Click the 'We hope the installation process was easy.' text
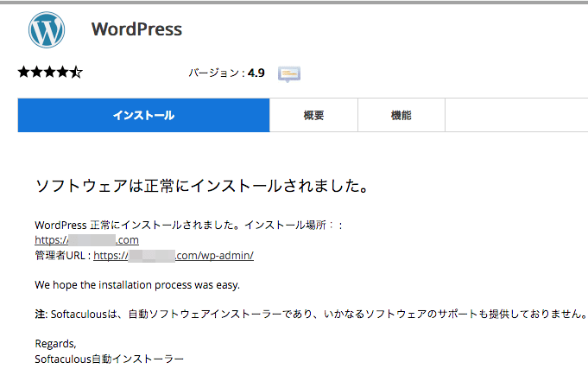 pos(137,285)
